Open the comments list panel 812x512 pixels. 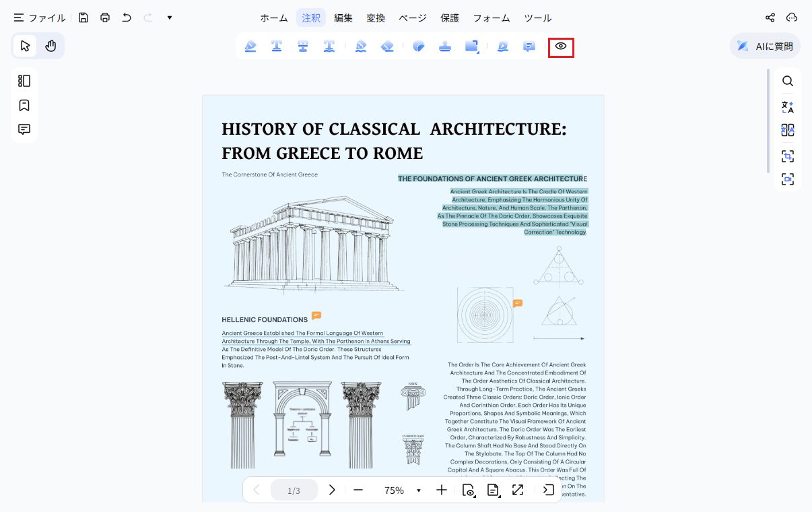tap(24, 129)
